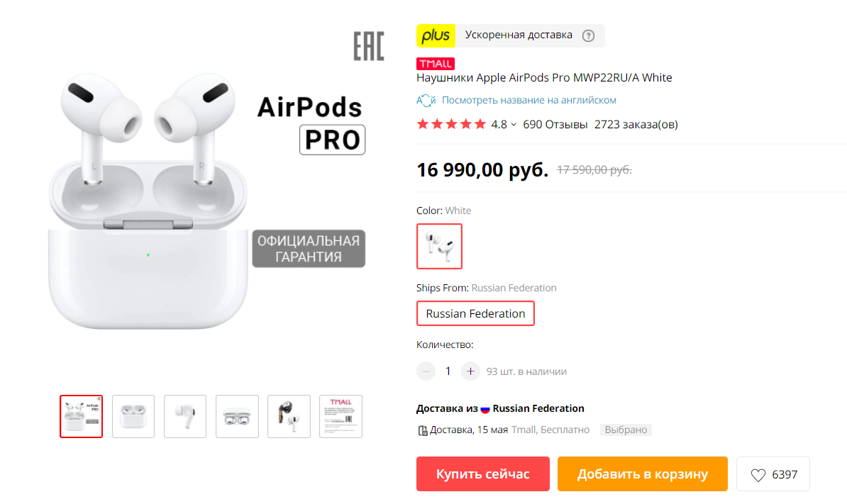Click the Купить сейчас button

tap(483, 474)
